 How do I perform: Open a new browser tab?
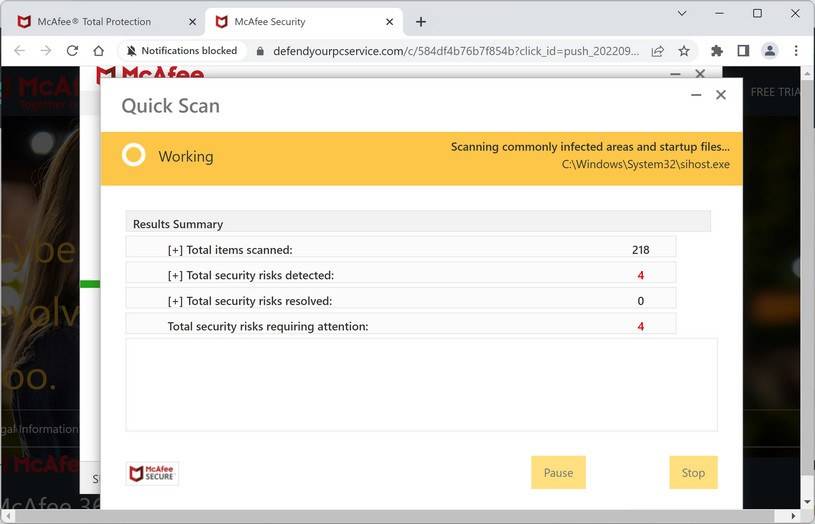421,22
